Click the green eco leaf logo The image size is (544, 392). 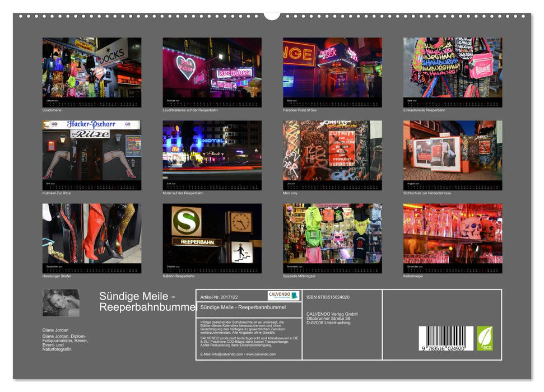(485, 338)
